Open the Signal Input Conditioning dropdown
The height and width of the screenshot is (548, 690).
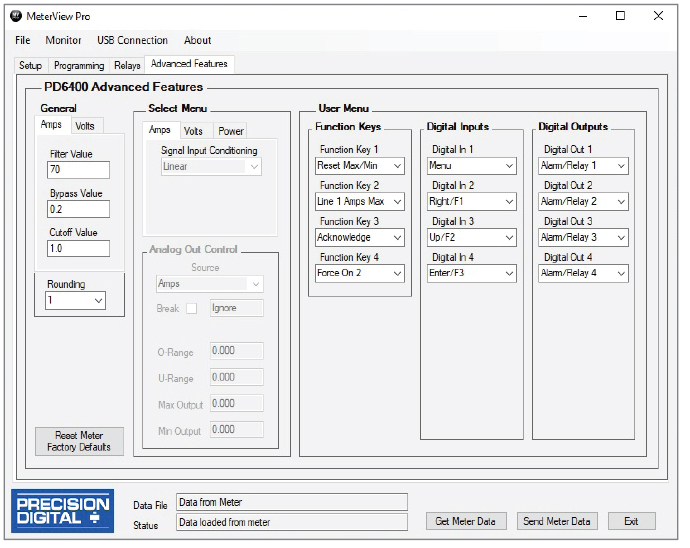211,167
